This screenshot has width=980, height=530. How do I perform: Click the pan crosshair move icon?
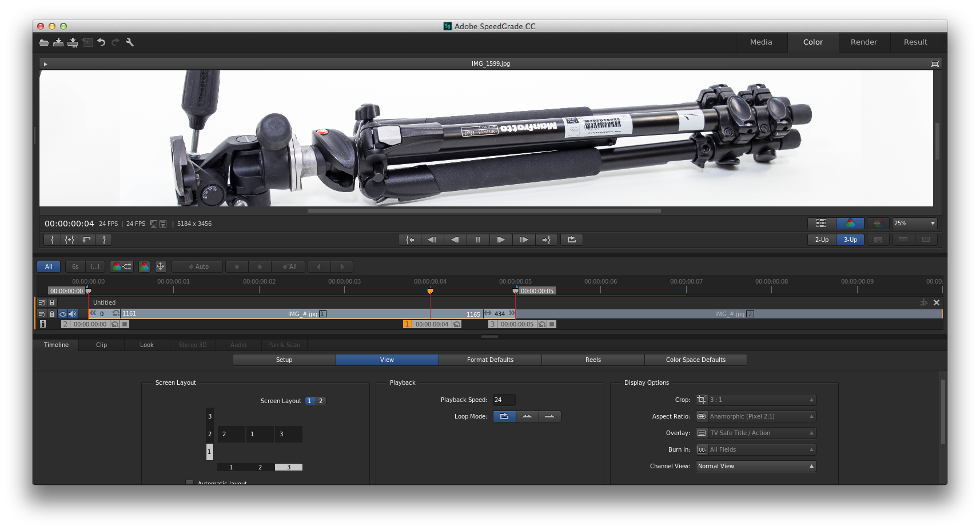point(161,266)
